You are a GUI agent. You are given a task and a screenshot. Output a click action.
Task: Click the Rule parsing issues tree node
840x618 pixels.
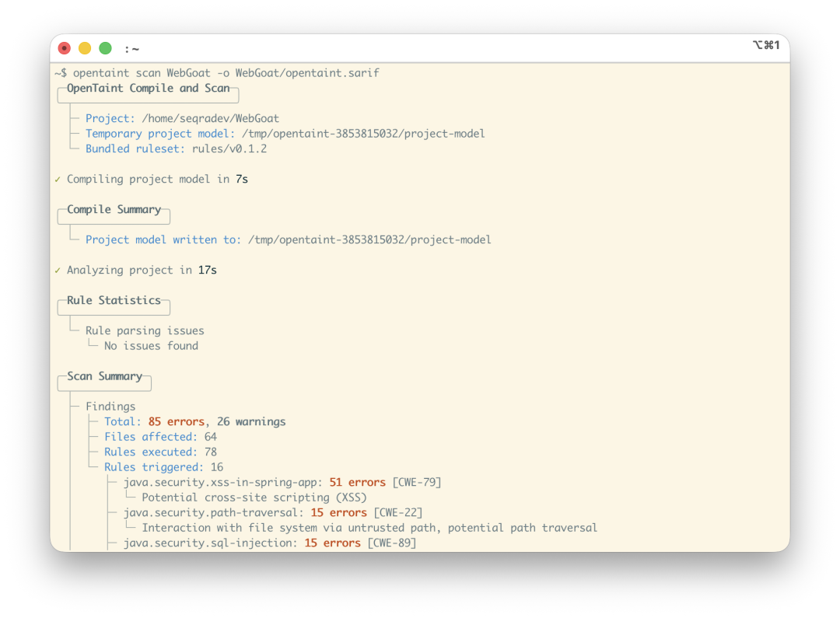click(x=145, y=331)
